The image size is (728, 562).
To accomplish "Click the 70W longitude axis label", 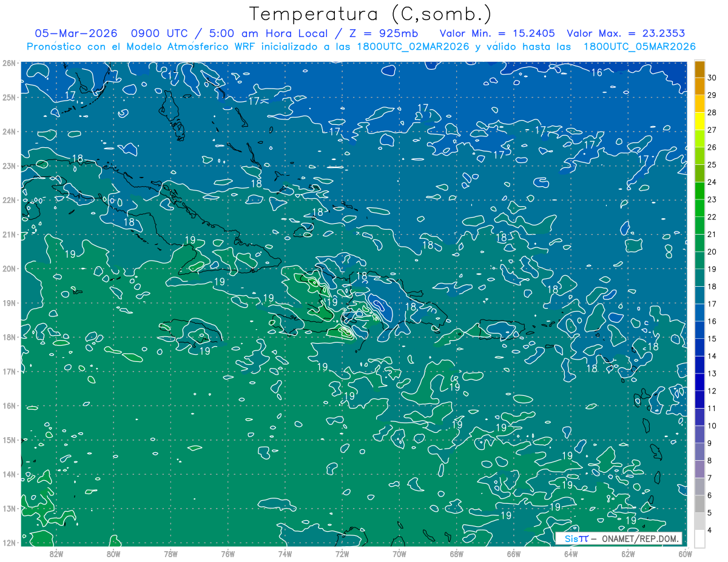I will click(x=399, y=554).
